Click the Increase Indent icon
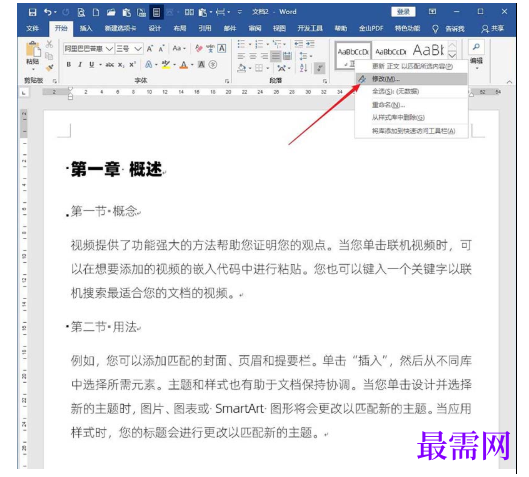This screenshot has width=529, height=477. pyautogui.click(x=310, y=44)
